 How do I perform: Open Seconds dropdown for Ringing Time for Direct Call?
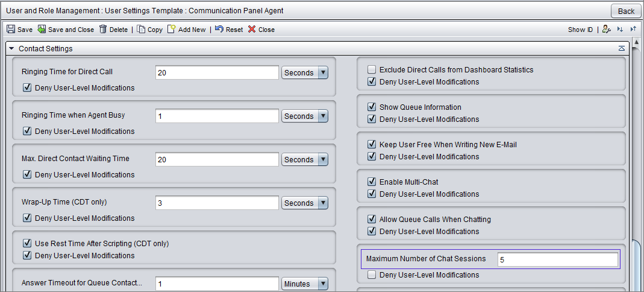tap(304, 73)
